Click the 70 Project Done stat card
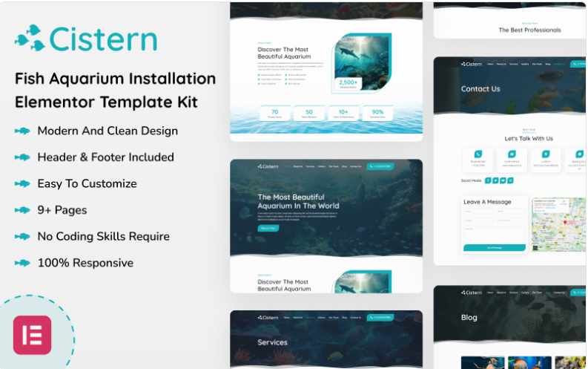Viewport: 588px width, 369px height. (x=275, y=114)
